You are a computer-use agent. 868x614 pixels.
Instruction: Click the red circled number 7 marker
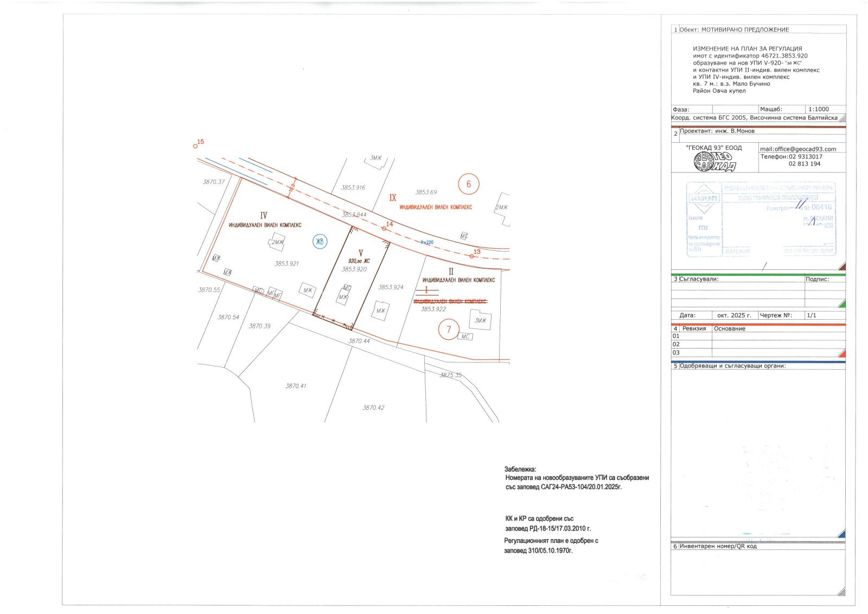(449, 329)
